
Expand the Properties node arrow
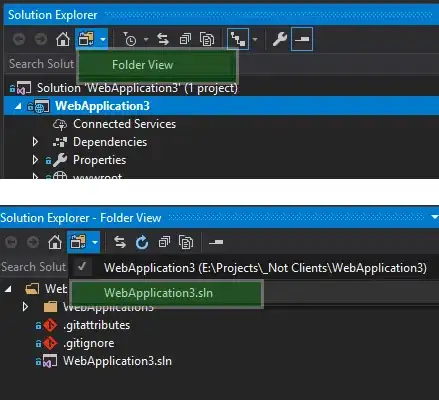[x=35, y=160]
